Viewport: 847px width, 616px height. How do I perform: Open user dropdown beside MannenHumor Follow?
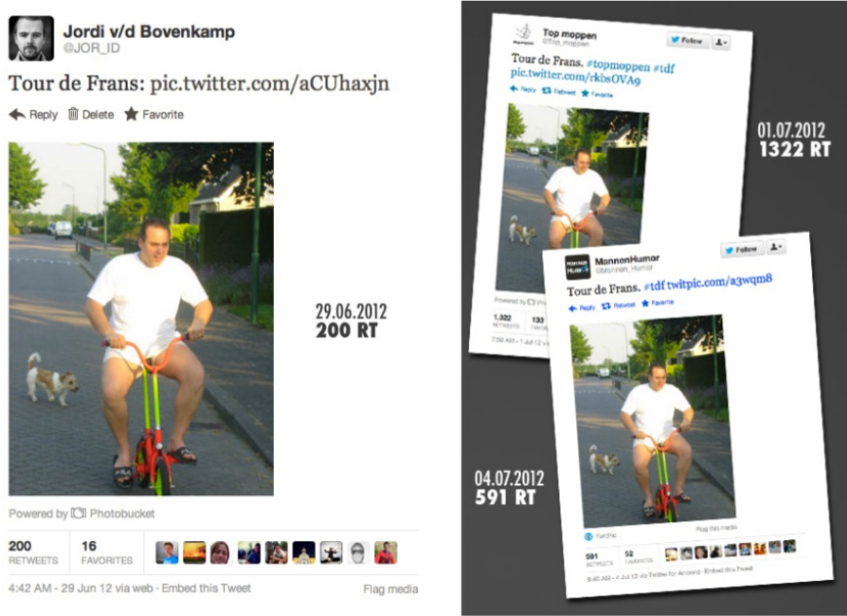pyautogui.click(x=776, y=247)
